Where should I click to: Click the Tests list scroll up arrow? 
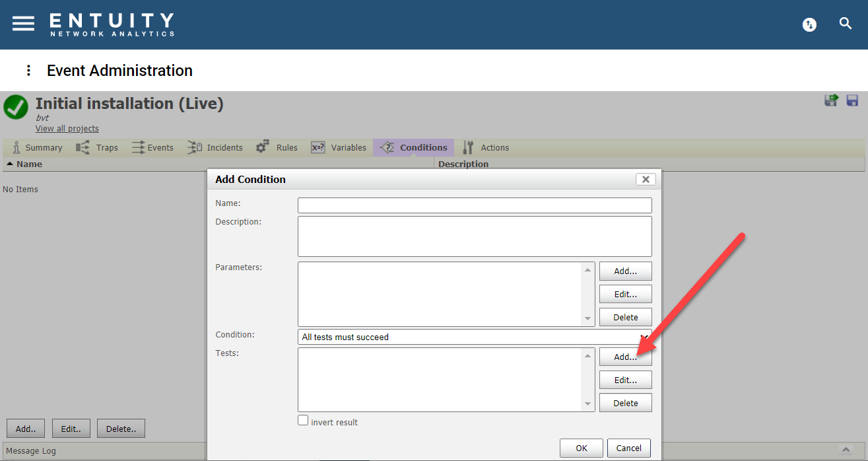coord(588,355)
